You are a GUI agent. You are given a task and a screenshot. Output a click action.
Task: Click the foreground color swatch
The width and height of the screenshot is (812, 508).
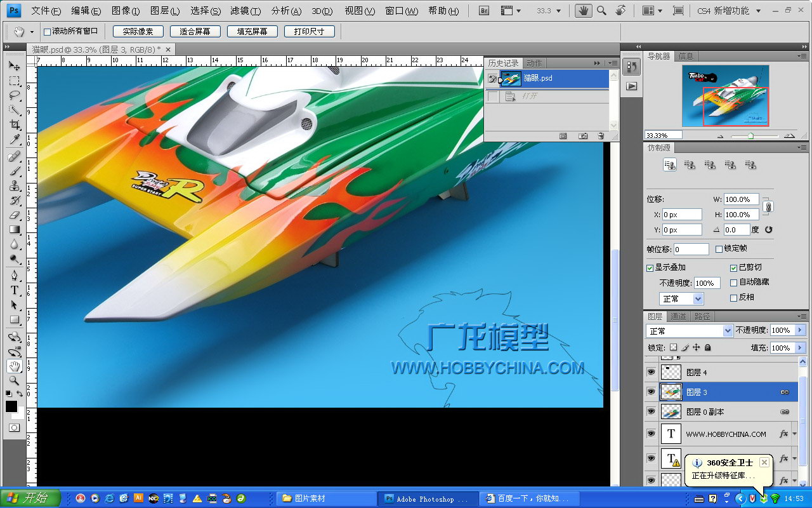(x=11, y=406)
